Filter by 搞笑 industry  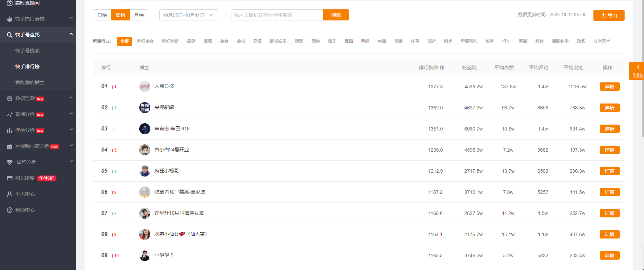tap(191, 41)
